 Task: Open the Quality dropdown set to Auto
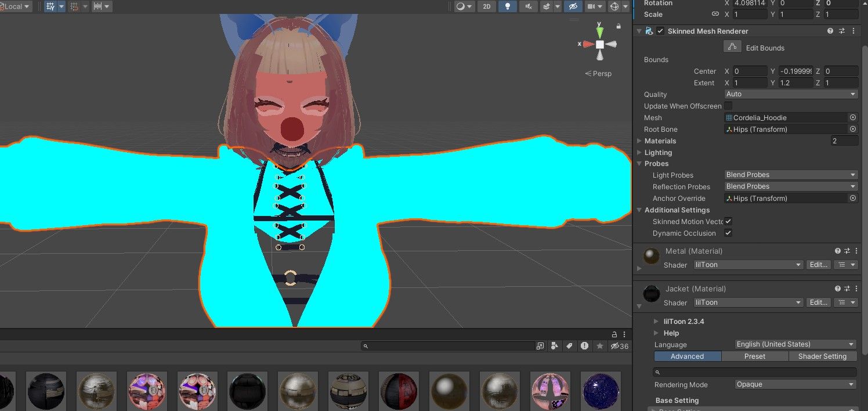pos(791,94)
